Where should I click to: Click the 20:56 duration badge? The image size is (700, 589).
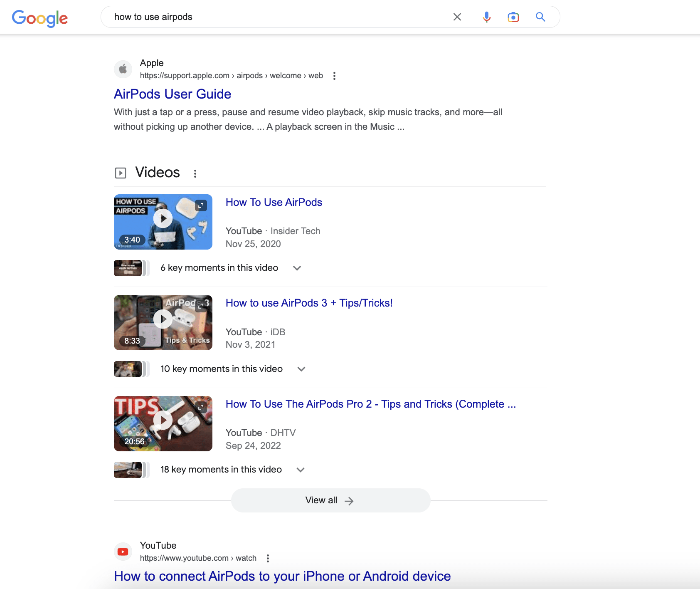coord(134,442)
